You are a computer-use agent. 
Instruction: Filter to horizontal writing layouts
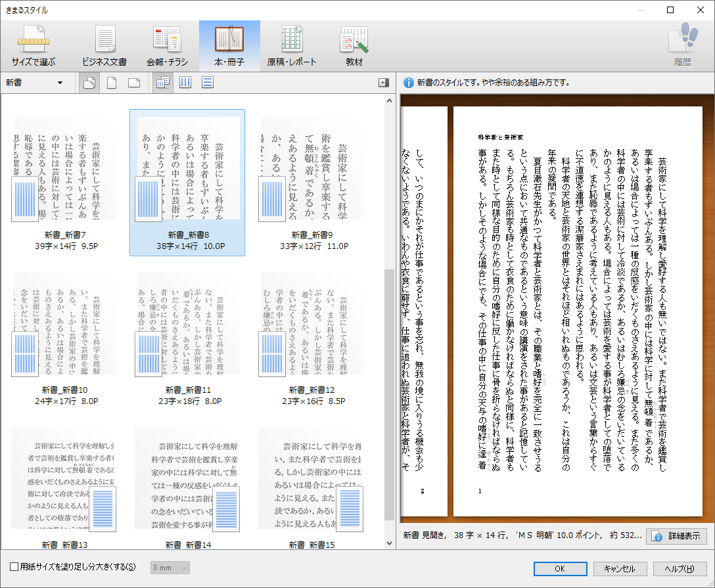pos(208,83)
